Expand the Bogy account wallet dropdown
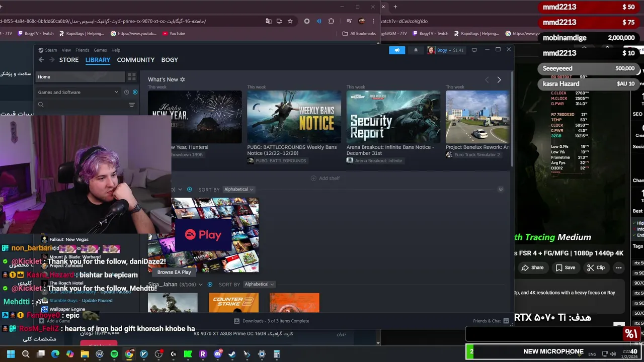Screen dimensions: 644x362 (x=446, y=50)
